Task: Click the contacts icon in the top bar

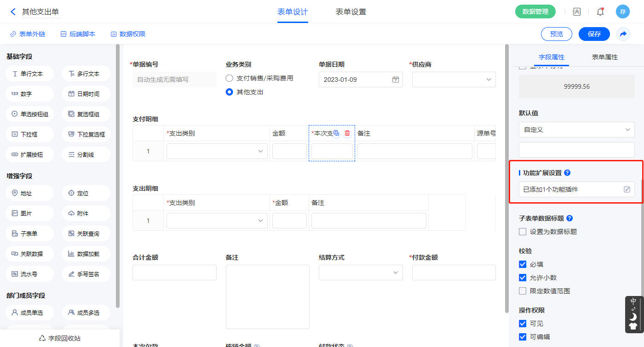Action: pyautogui.click(x=576, y=12)
